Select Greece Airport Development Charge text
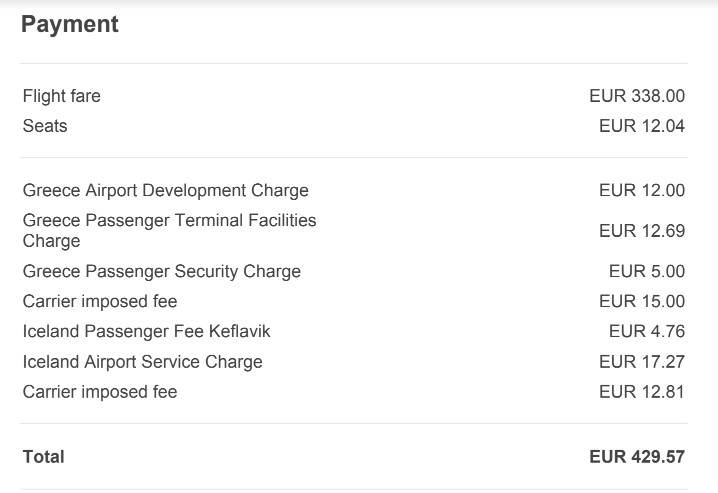 coord(166,190)
